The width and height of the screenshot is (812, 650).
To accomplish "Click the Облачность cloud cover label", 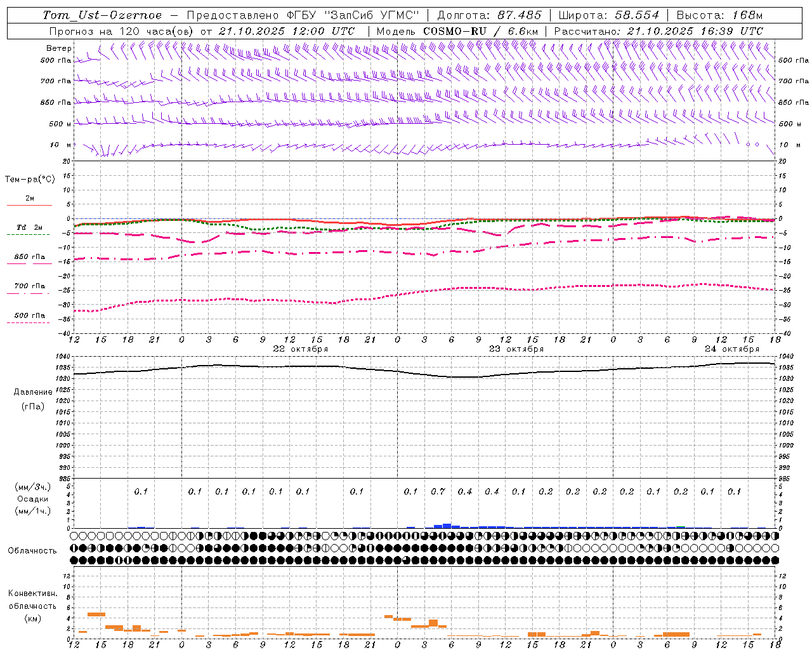I will coord(32,551).
